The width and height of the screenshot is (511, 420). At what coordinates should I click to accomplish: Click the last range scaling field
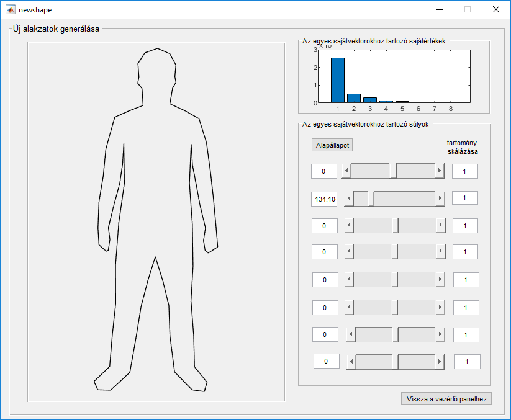(x=467, y=361)
